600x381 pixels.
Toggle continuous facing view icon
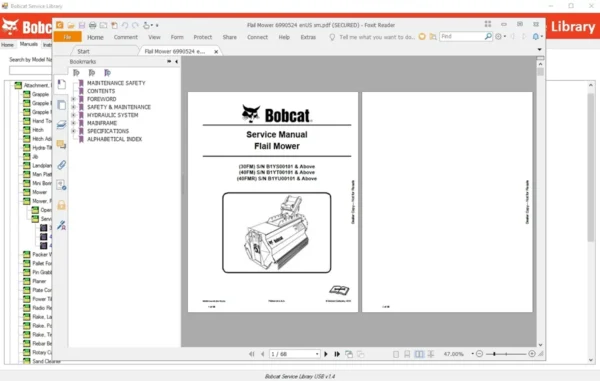click(431, 354)
